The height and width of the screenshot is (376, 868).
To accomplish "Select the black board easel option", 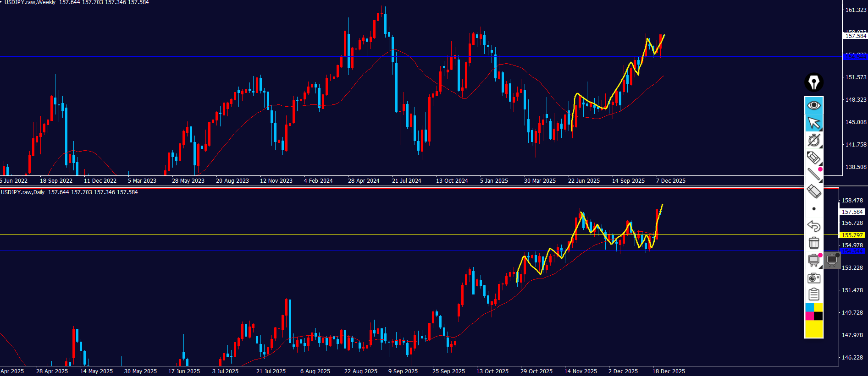I will 832,260.
